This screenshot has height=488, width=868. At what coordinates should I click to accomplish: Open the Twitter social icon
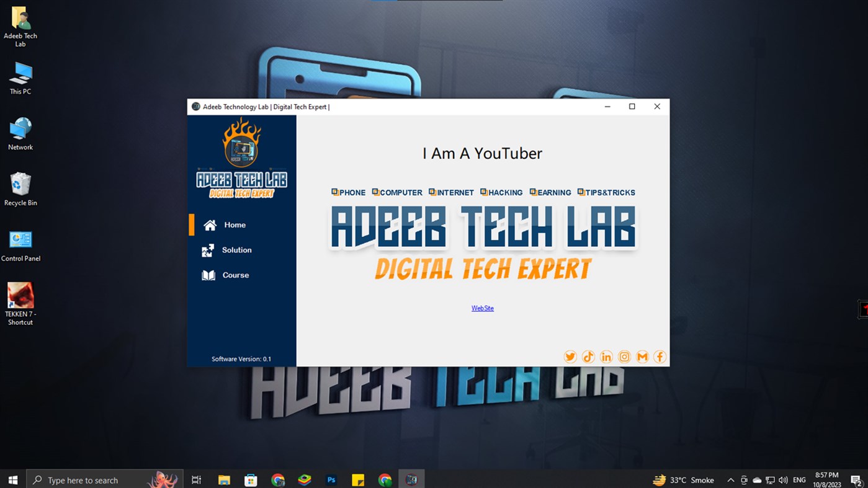(570, 357)
